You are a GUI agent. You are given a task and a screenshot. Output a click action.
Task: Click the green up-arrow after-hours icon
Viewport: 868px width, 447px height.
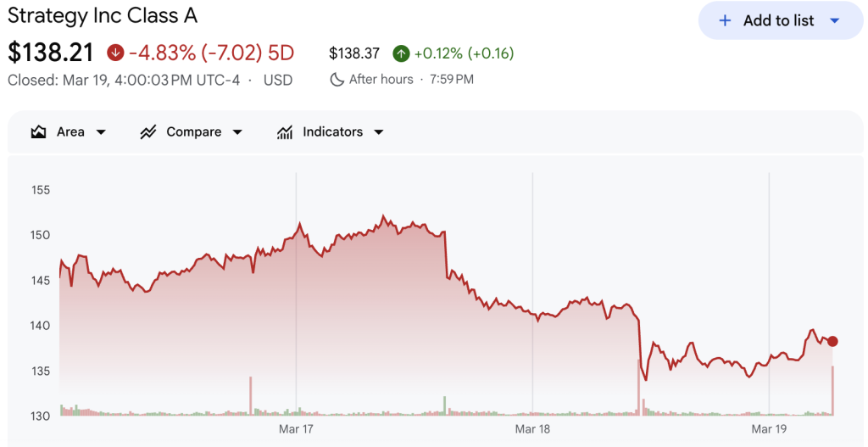coord(401,53)
